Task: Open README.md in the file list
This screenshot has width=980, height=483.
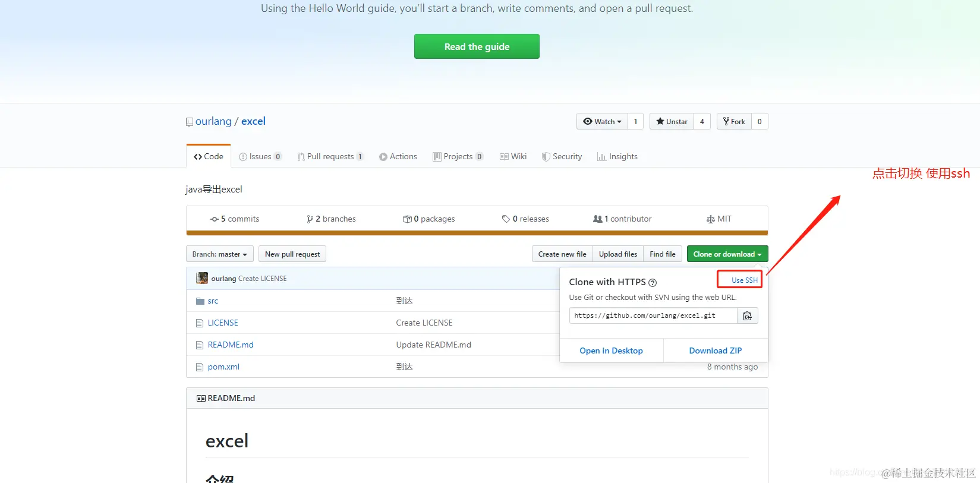Action: (x=231, y=345)
